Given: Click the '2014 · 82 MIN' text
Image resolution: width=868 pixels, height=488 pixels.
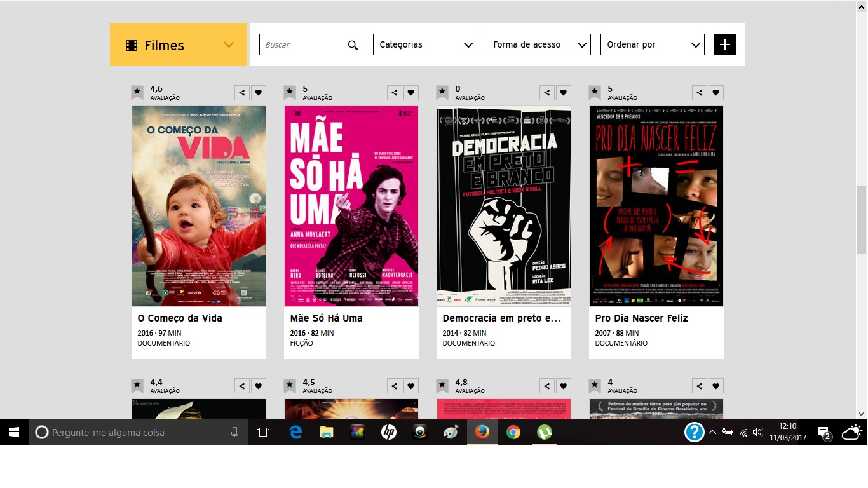Looking at the screenshot, I should [x=465, y=333].
